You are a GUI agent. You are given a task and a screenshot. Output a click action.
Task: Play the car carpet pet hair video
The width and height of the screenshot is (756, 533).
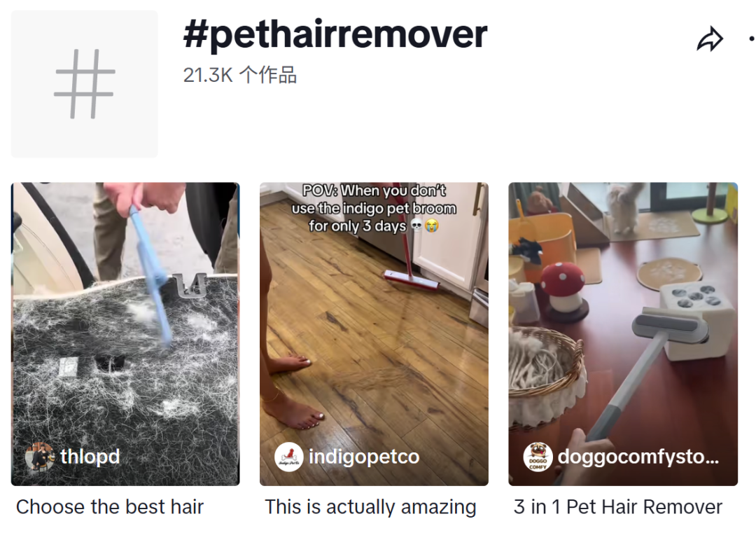coord(125,334)
